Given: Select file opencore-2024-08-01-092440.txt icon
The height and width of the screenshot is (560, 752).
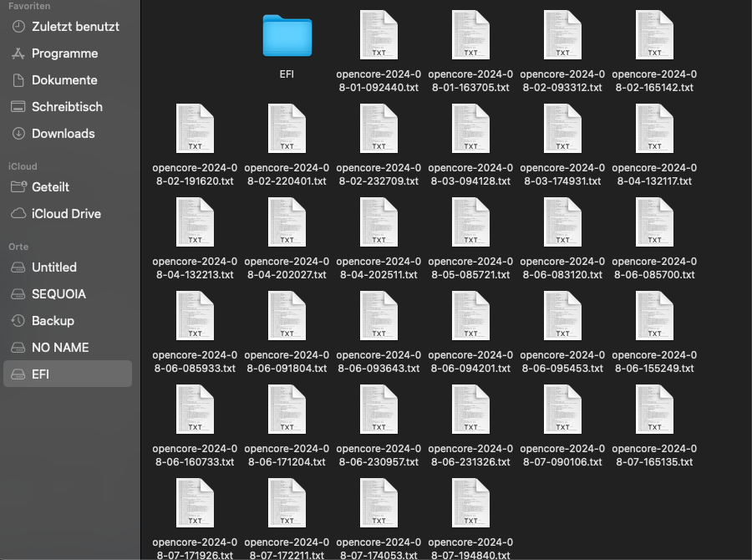Looking at the screenshot, I should [x=379, y=34].
